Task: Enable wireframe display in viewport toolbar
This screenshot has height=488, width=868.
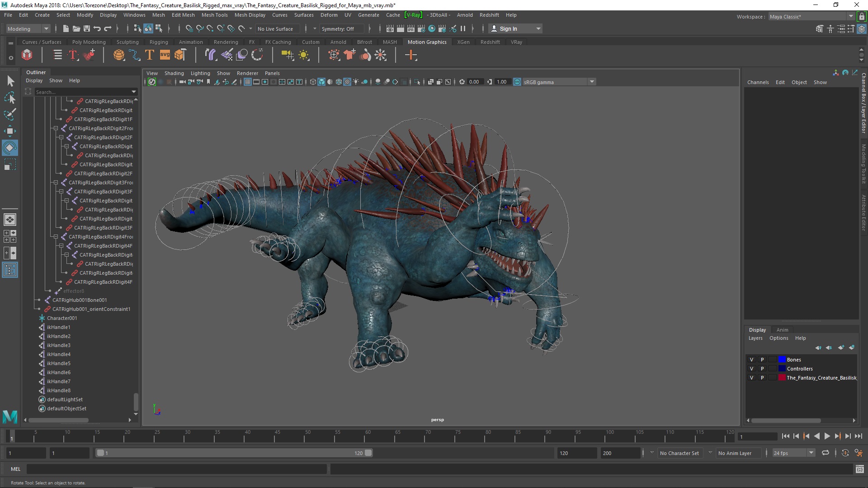Action: 313,82
